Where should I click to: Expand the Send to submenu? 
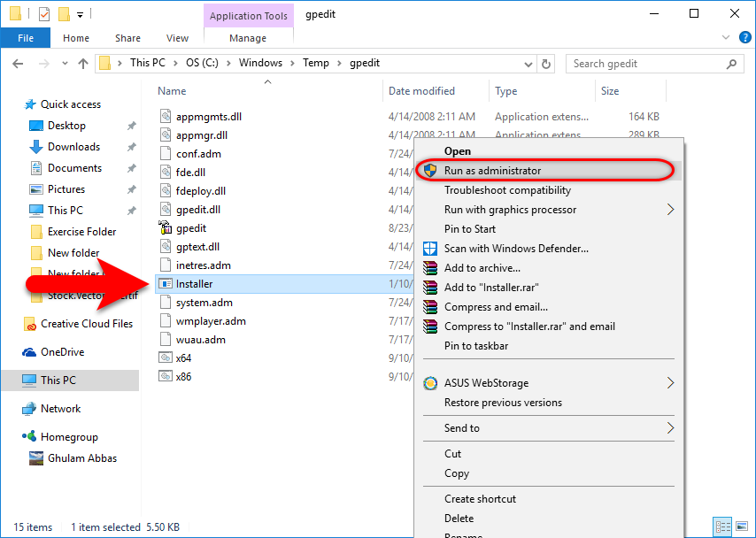coord(670,428)
